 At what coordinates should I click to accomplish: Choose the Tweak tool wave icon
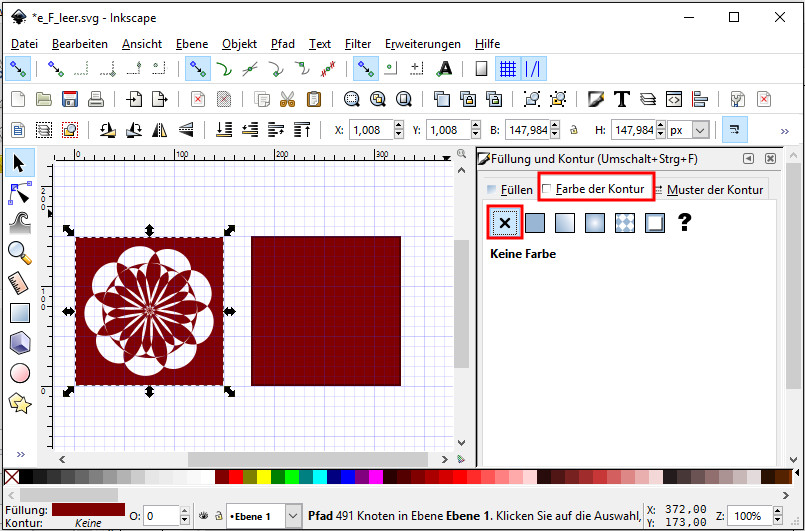20,223
